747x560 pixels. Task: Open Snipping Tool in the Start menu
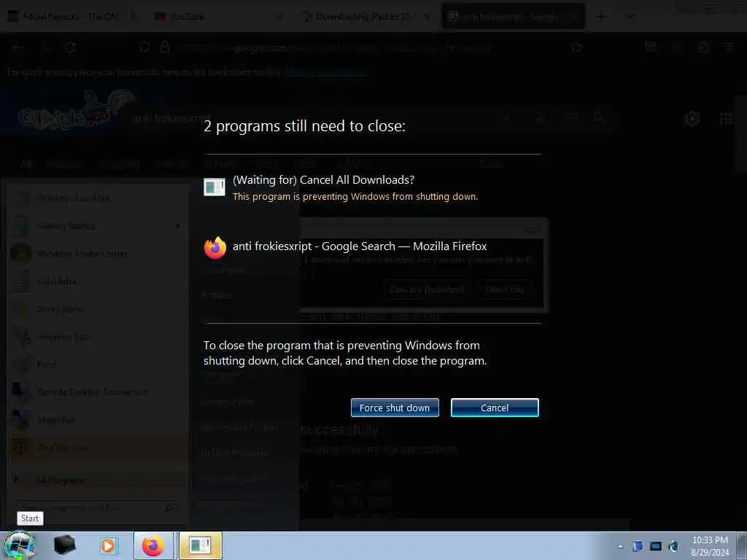coord(98,337)
